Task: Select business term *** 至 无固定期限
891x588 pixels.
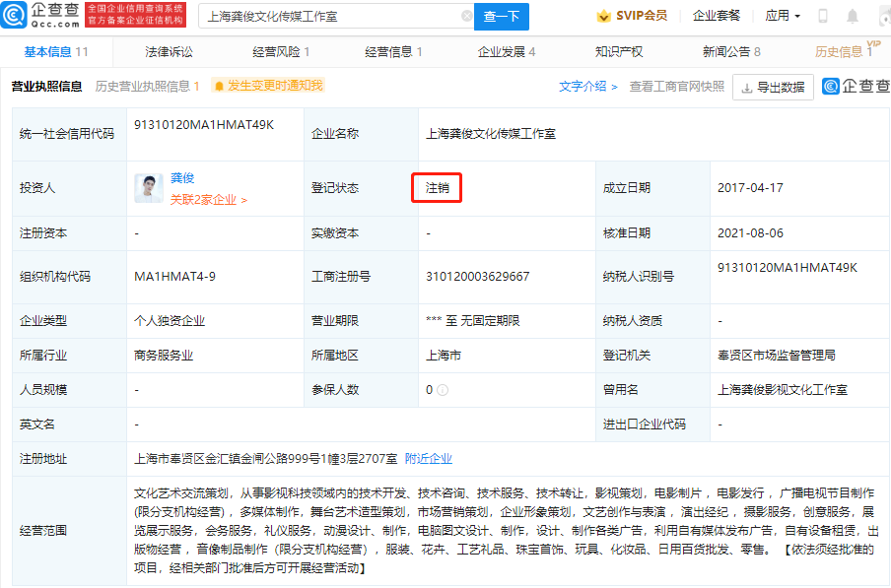Action: point(473,321)
